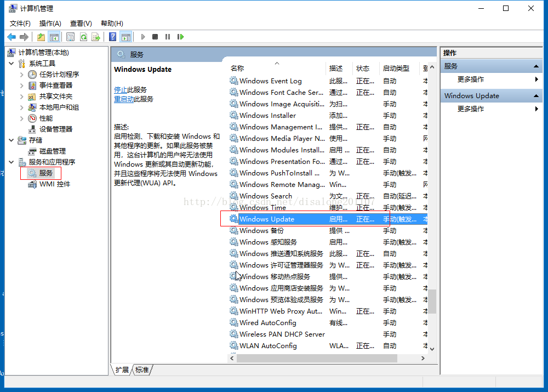Open 更多操作 submenu under Windows Update
Image resolution: width=548 pixels, height=392 pixels.
pos(492,109)
